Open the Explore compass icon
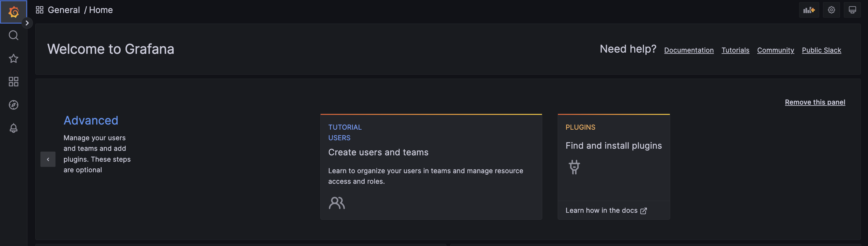Viewport: 868px width, 246px height. pos(14,105)
